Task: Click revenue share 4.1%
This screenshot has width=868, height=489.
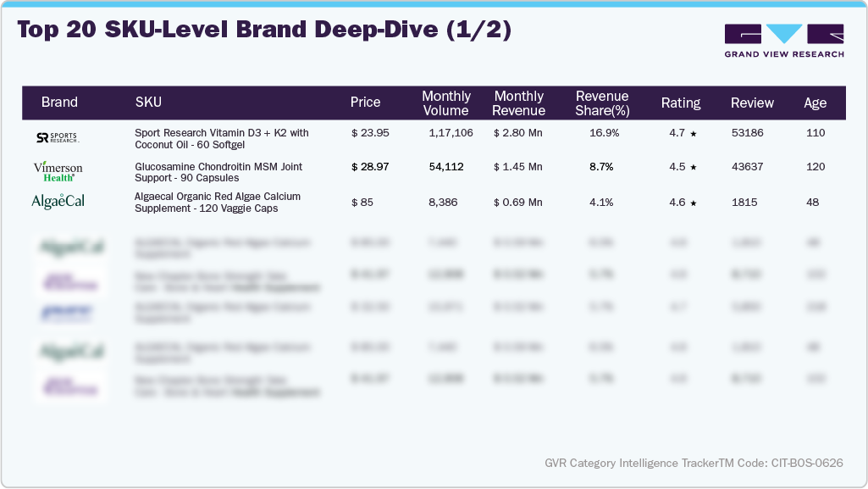Action: [602, 203]
